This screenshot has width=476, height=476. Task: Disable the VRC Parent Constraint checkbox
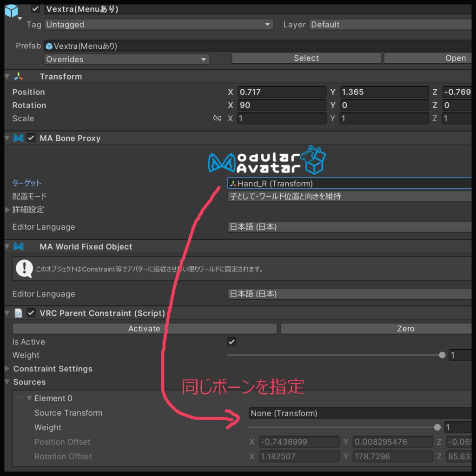point(31,313)
